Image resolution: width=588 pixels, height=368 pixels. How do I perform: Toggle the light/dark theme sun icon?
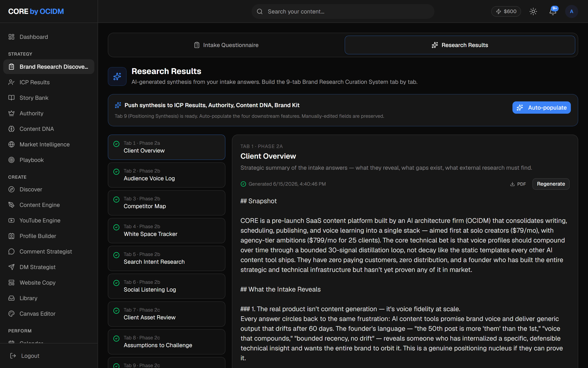click(533, 11)
